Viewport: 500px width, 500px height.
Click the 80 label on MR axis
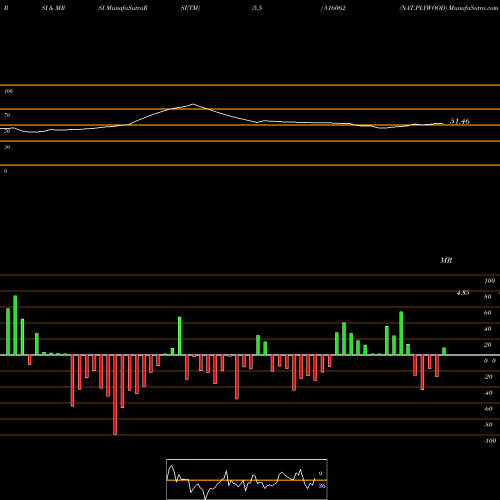488,297
